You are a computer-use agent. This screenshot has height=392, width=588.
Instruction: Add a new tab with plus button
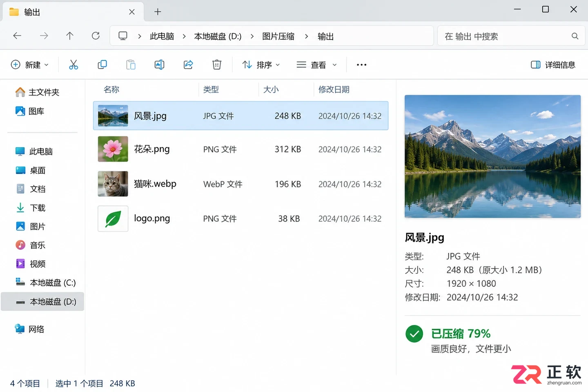[158, 12]
